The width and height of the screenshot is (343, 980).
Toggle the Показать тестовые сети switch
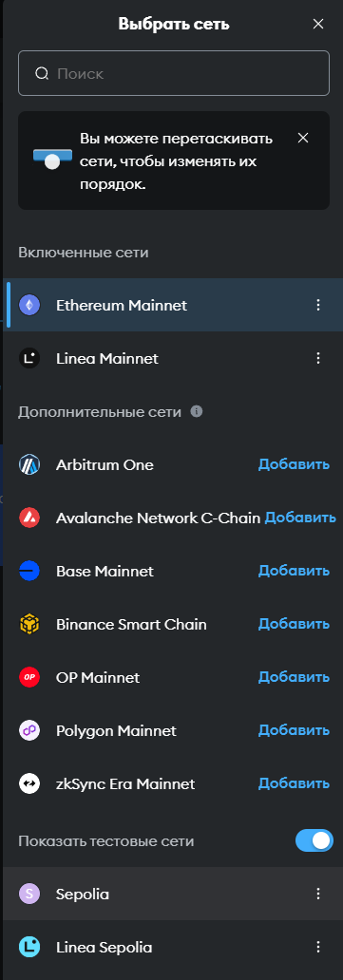(314, 840)
